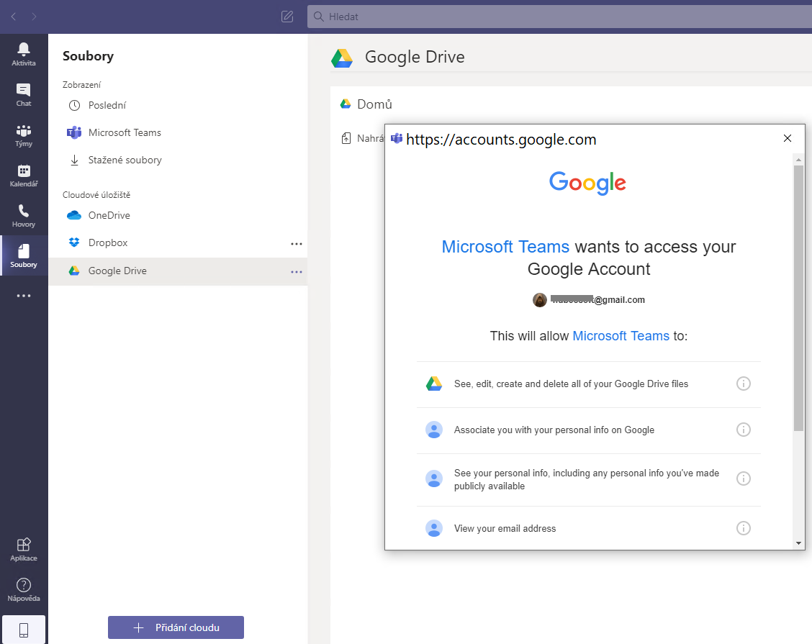
Task: Click 'Associate you with your personal info' text
Action: pos(554,430)
